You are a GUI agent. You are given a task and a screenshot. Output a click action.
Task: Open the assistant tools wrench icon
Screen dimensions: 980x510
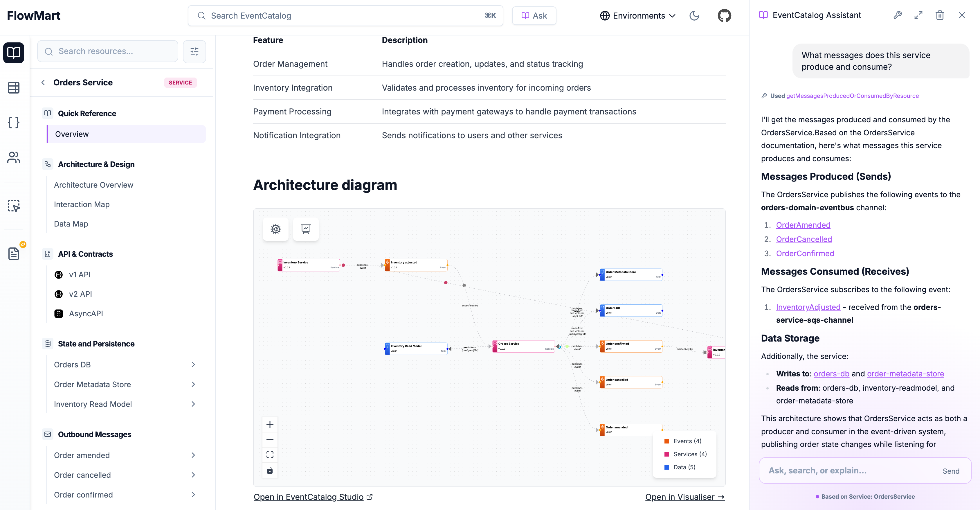(x=898, y=15)
